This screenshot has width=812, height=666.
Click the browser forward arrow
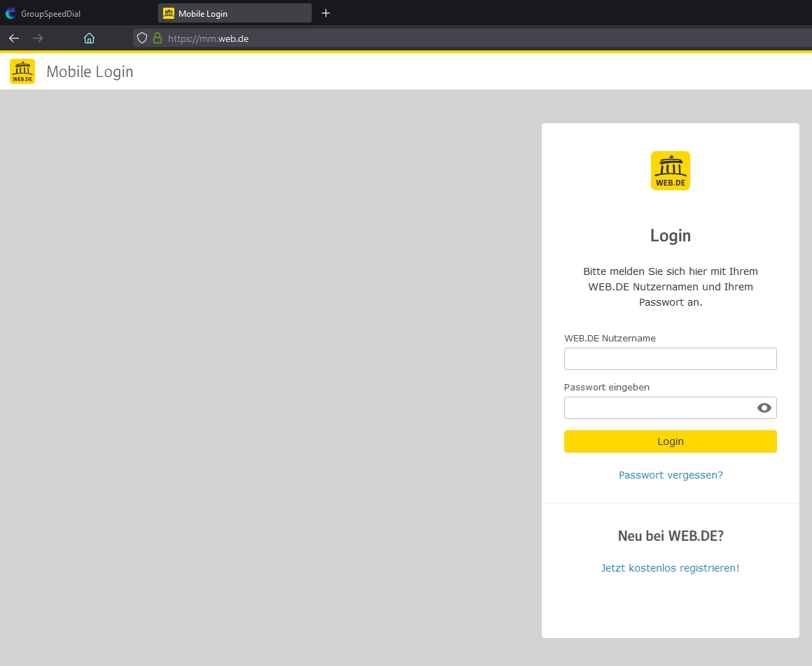(38, 38)
